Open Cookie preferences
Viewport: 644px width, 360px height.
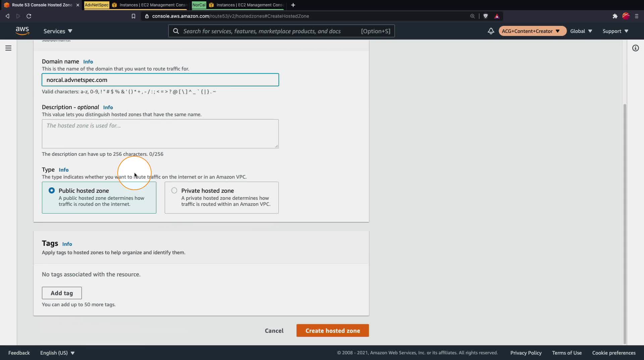[613, 353]
